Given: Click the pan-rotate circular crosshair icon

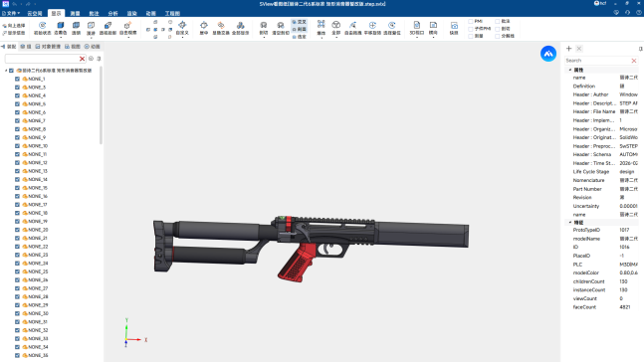Looking at the screenshot, I should [372, 26].
